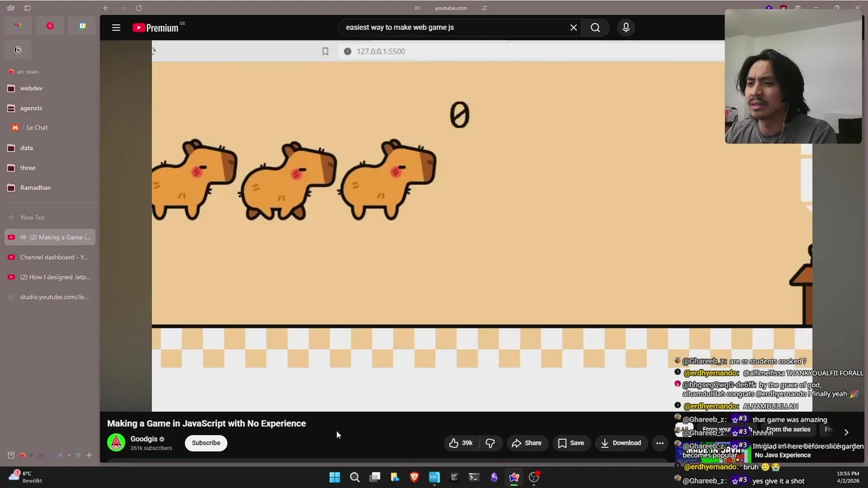
Task: Show next filter chips with right chevron
Action: pos(846,432)
